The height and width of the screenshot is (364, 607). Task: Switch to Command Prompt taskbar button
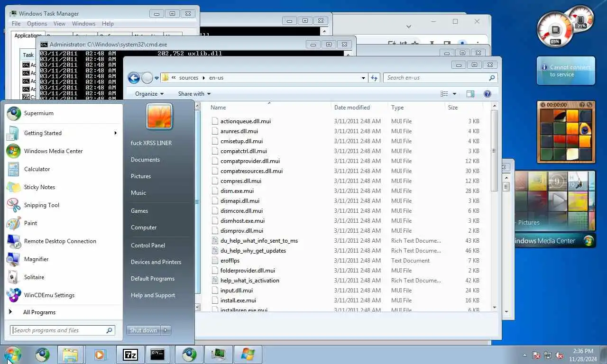(158, 355)
